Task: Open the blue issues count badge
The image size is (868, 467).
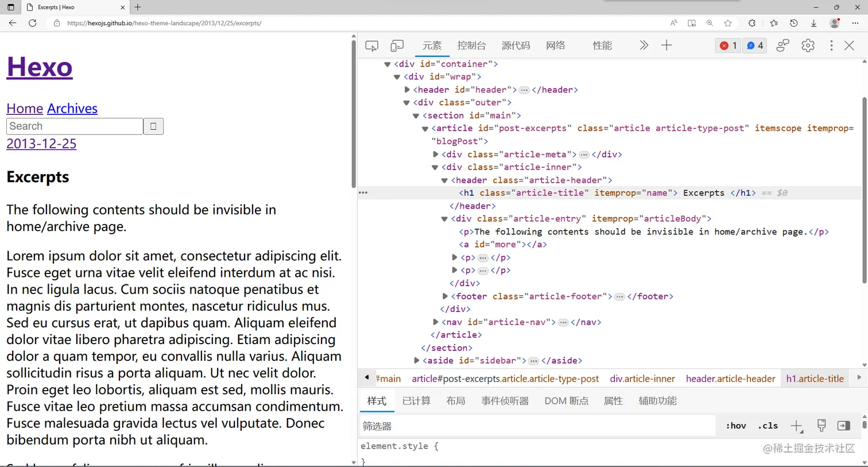Action: tap(754, 45)
